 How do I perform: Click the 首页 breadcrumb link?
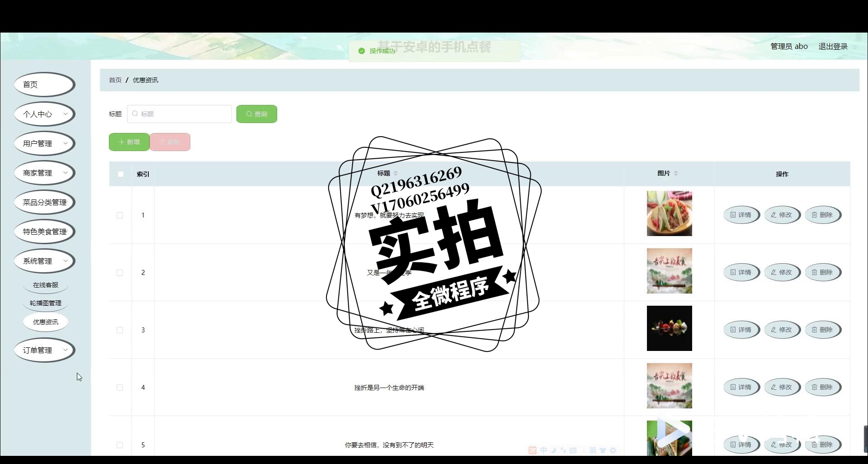coord(115,80)
